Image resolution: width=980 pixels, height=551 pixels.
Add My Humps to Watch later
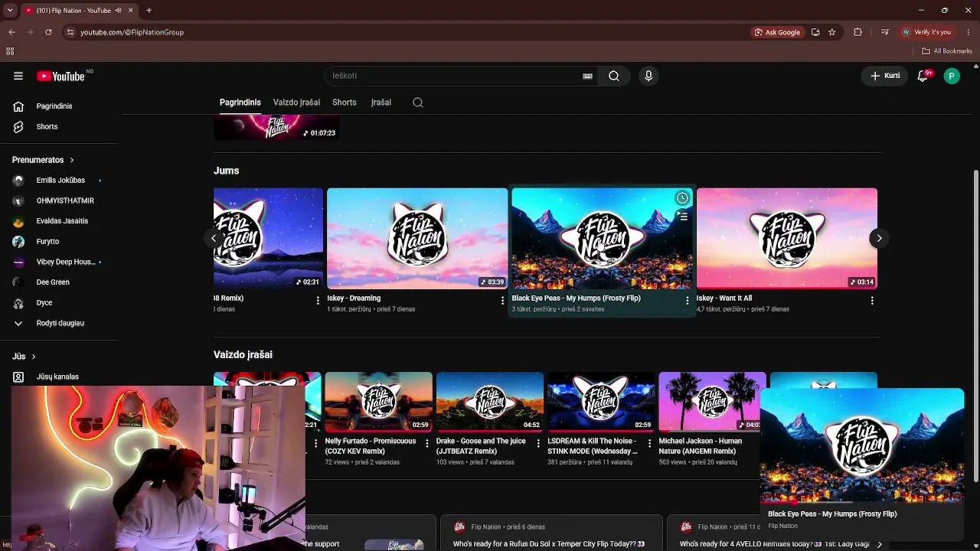[682, 198]
